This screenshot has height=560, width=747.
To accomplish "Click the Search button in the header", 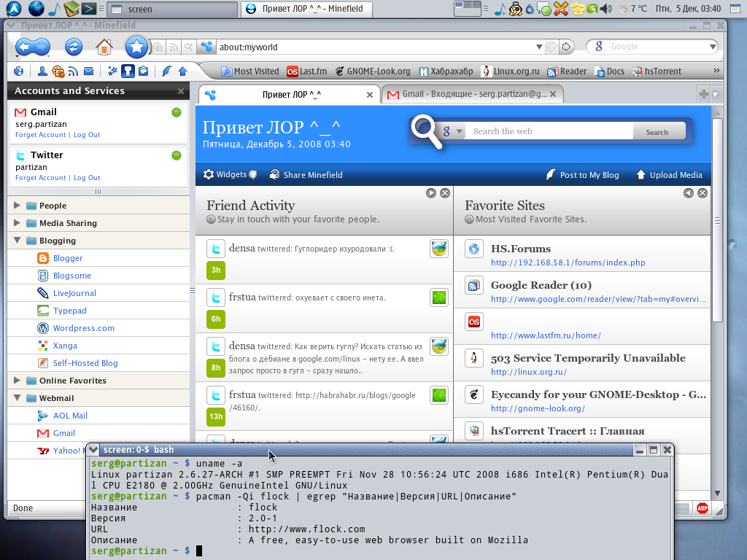I will click(659, 131).
